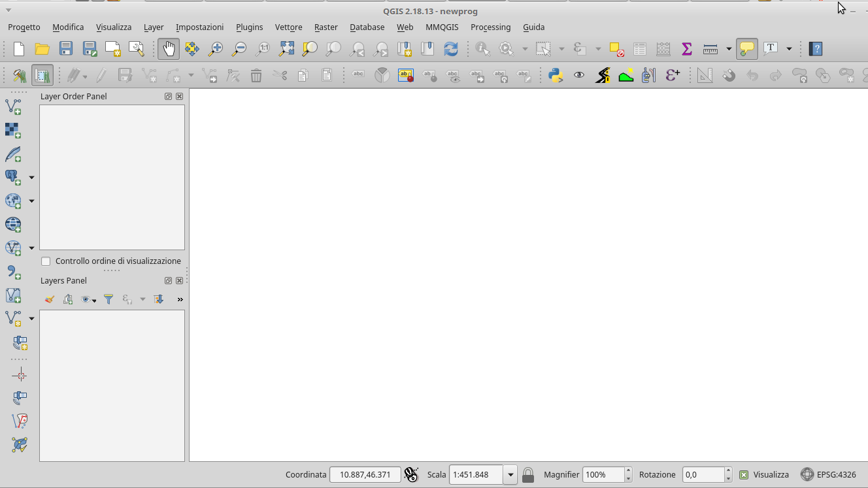Click the Zoom In magnifier tool

[215, 49]
